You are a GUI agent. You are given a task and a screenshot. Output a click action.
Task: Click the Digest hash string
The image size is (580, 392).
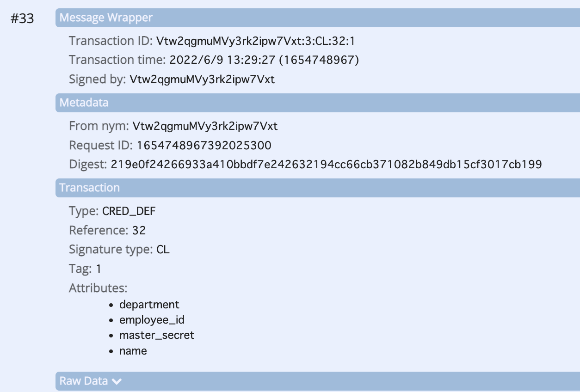click(x=327, y=165)
